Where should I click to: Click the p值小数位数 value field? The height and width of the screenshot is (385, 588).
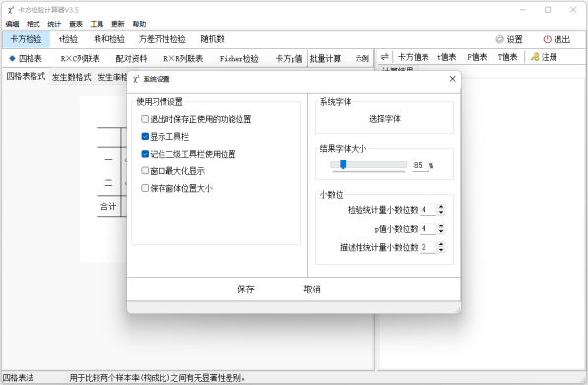pyautogui.click(x=427, y=228)
